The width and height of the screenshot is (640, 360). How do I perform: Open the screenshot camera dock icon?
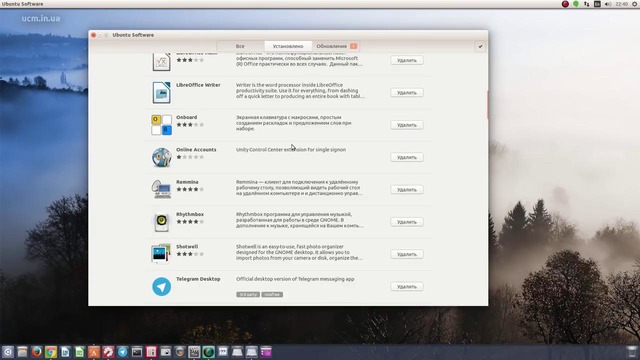tap(165, 352)
